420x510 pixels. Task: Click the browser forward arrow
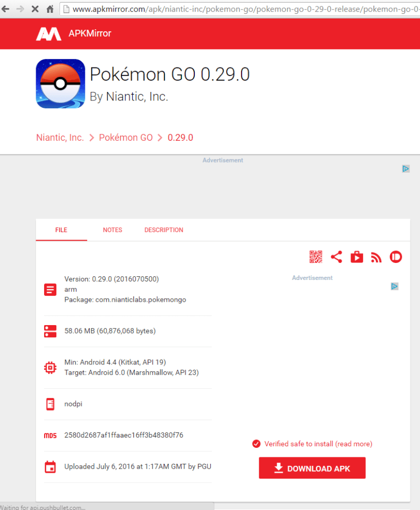tap(20, 9)
